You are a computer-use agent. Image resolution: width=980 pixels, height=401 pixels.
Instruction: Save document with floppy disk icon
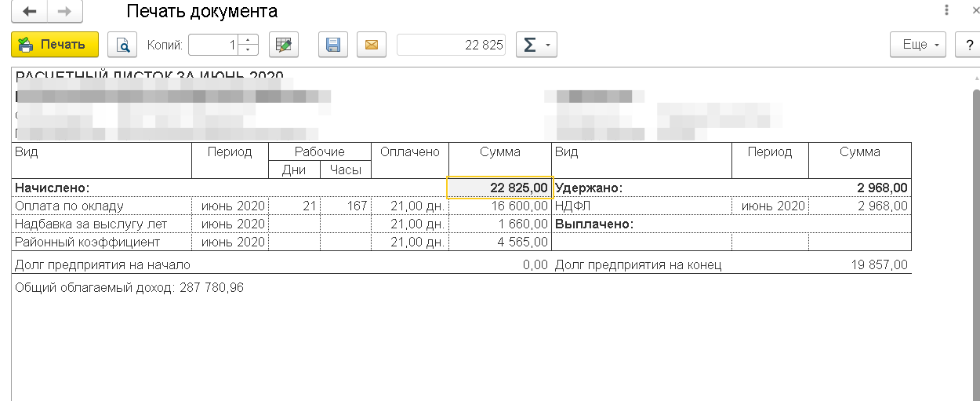click(x=332, y=45)
